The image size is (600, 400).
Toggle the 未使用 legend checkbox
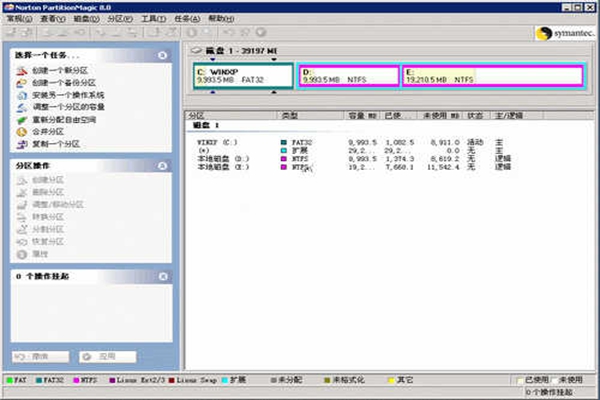(x=556, y=381)
